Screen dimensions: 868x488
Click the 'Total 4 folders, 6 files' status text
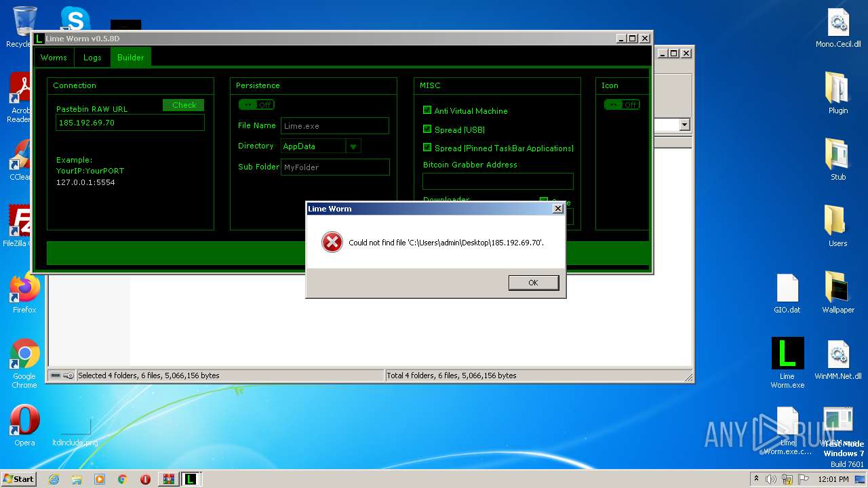(x=452, y=375)
